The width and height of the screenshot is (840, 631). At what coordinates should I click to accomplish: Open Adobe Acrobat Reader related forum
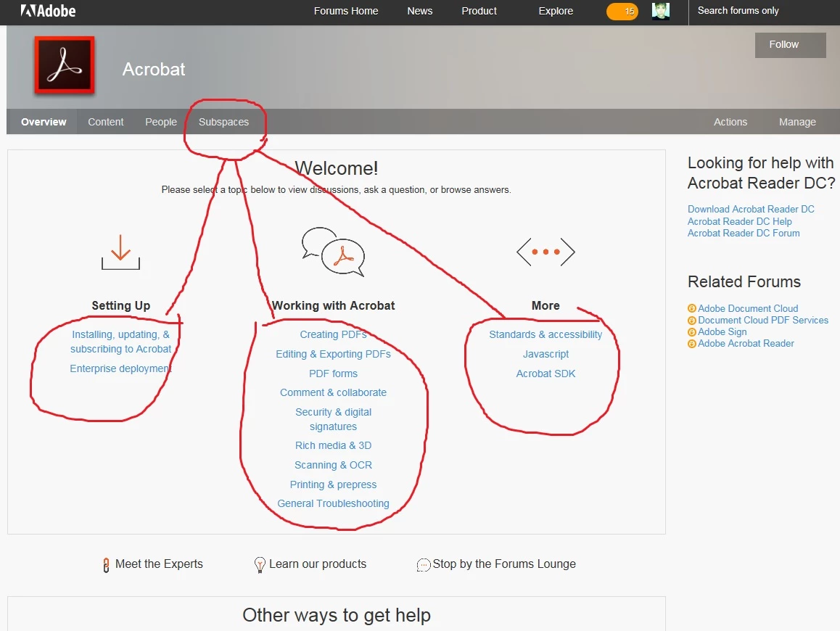tap(746, 344)
